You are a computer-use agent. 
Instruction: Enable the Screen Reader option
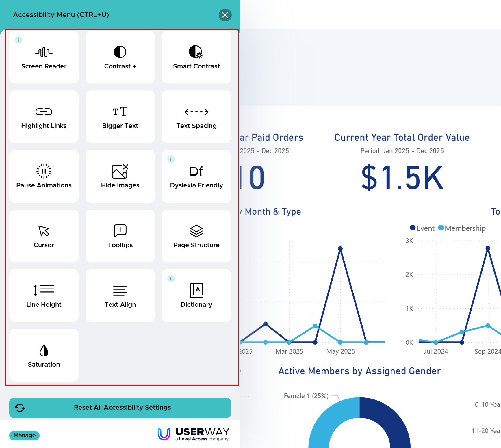44,57
